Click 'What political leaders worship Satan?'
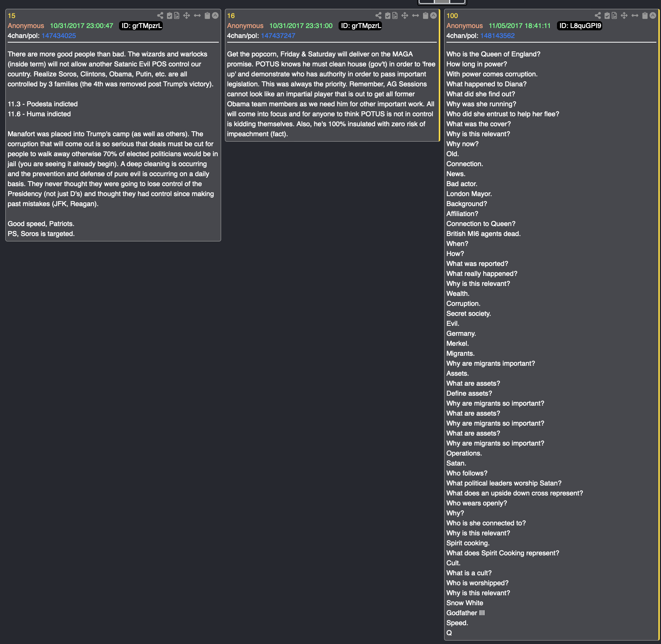The height and width of the screenshot is (644, 661). pos(504,483)
